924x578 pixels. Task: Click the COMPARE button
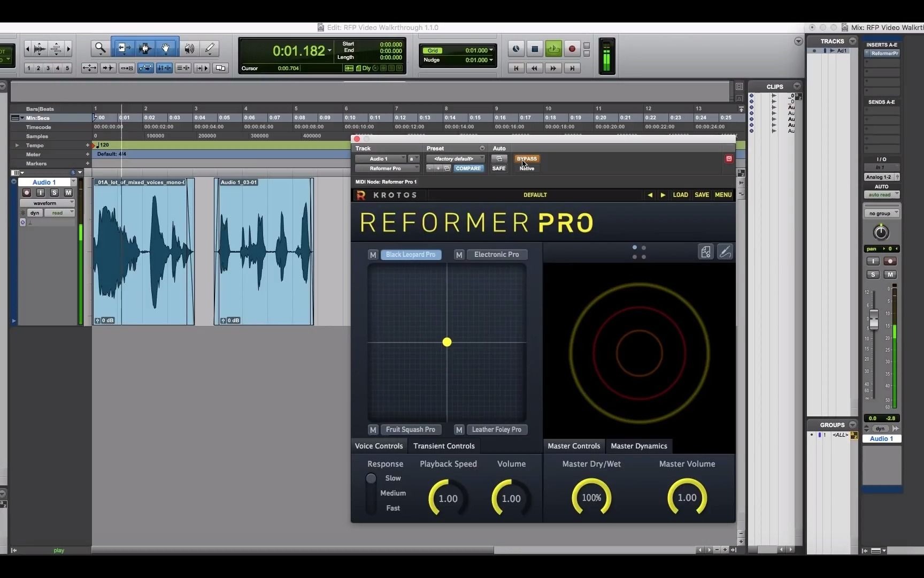(x=468, y=169)
